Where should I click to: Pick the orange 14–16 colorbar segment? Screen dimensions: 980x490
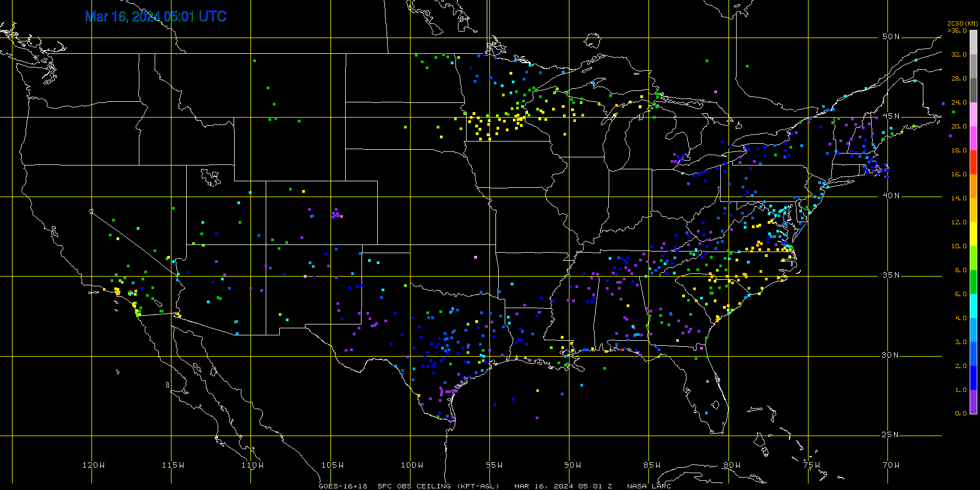973,186
